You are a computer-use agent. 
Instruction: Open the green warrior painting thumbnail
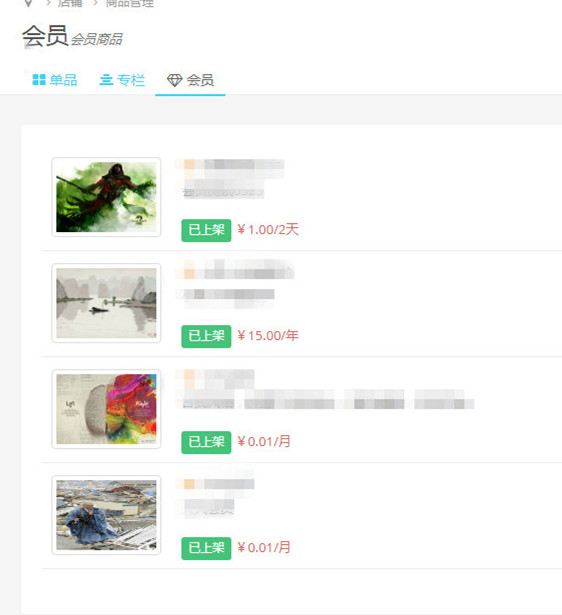tap(106, 197)
